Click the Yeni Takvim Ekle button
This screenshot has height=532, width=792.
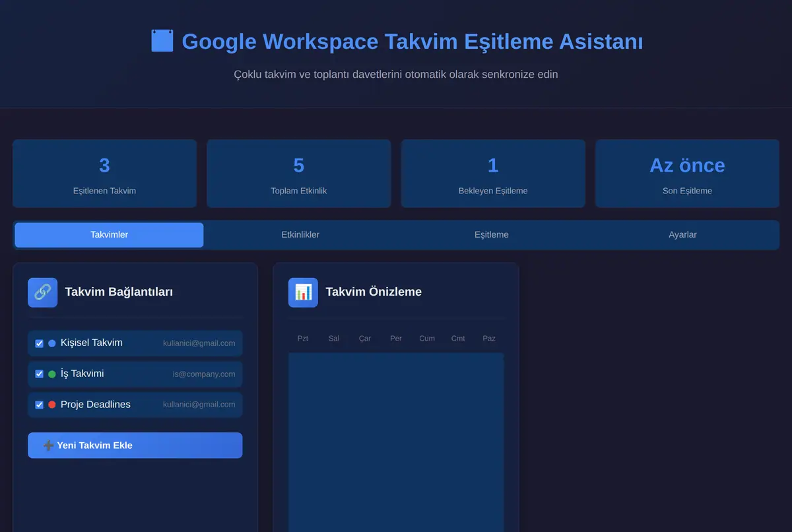click(x=135, y=446)
